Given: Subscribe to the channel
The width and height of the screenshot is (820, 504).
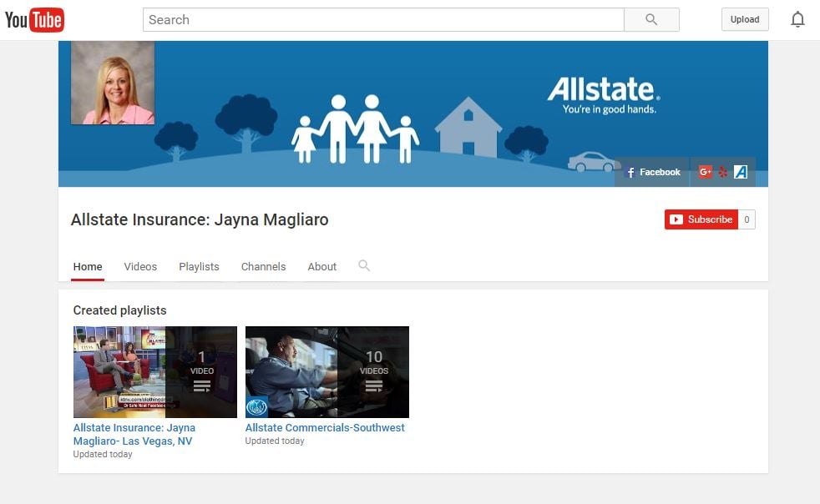Looking at the screenshot, I should pos(701,219).
